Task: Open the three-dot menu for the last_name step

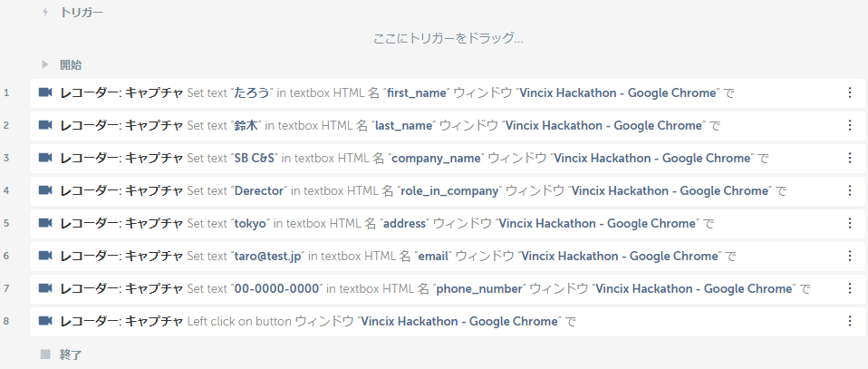Action: coord(849,125)
